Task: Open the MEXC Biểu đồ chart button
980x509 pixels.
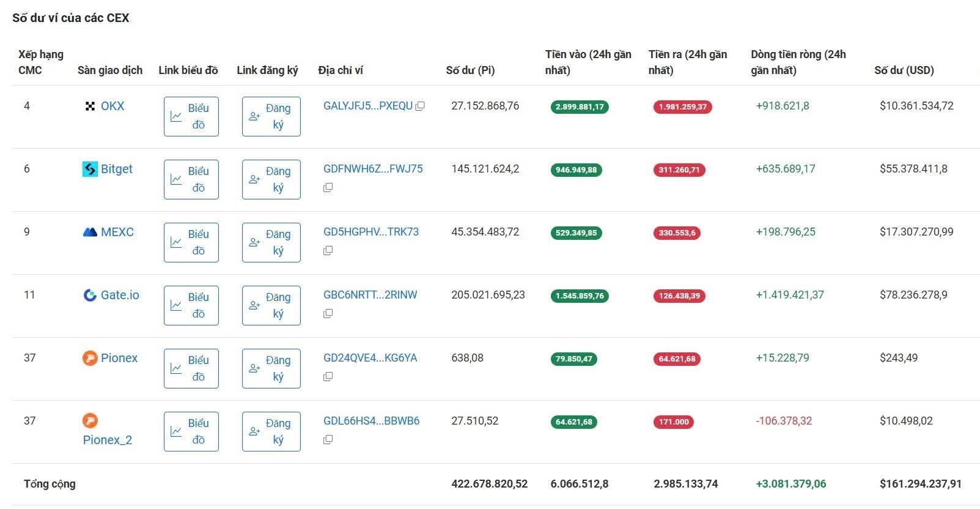Action: [x=191, y=242]
